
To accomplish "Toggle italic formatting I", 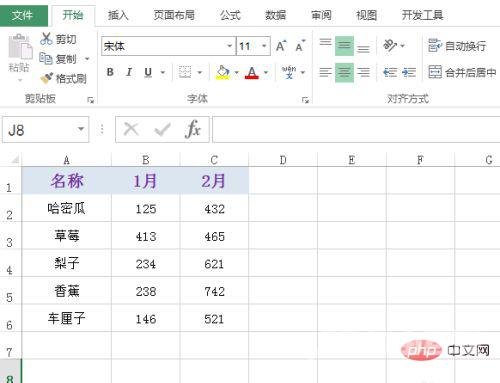I will point(129,72).
